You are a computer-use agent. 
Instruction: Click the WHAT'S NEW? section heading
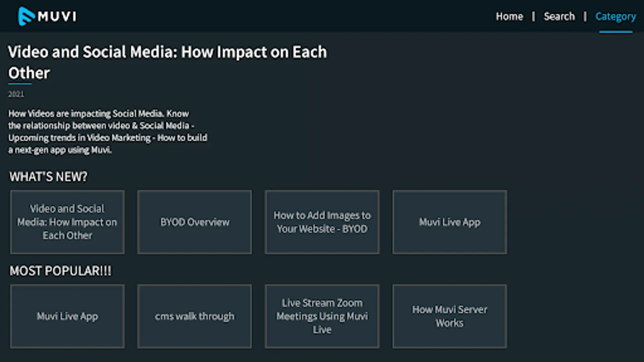(x=48, y=177)
